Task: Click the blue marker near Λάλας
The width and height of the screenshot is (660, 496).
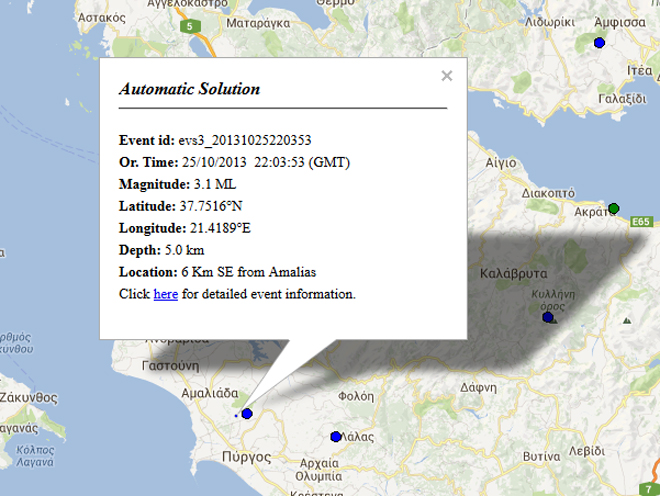Action: pos(335,435)
